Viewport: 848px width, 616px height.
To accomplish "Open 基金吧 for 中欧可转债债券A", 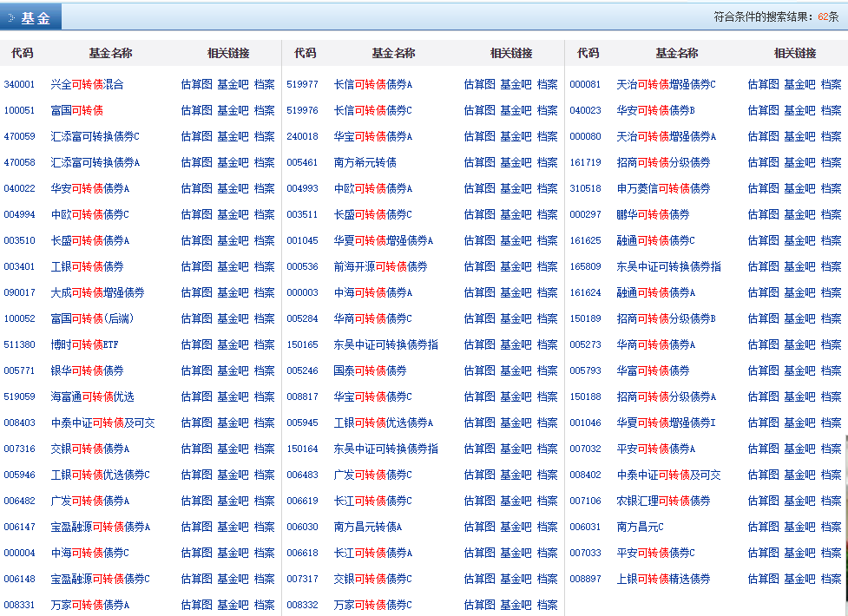I will (x=516, y=189).
